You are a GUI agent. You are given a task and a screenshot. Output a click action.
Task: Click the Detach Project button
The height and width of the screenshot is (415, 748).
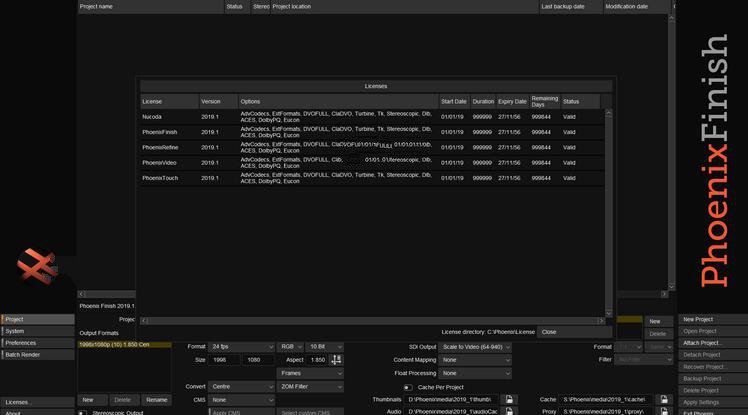(x=713, y=355)
